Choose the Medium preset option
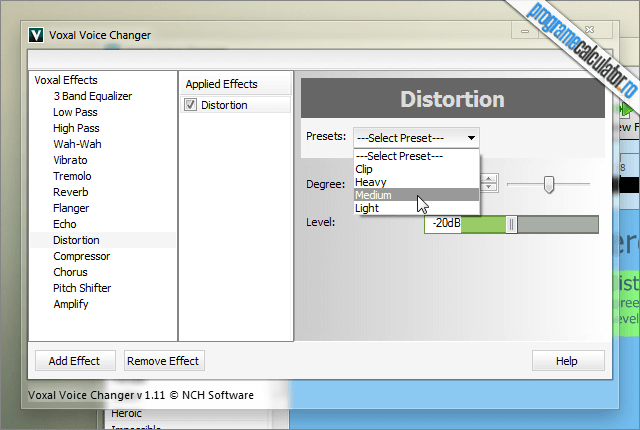The image size is (640, 430). [x=416, y=195]
